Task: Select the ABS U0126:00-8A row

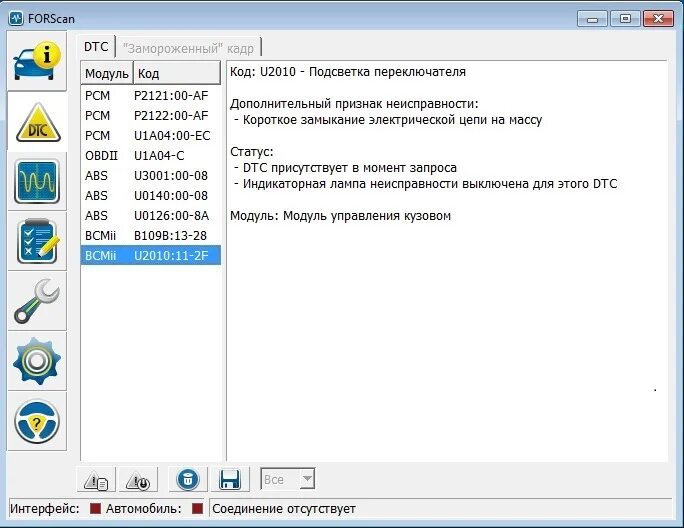Action: click(x=150, y=216)
